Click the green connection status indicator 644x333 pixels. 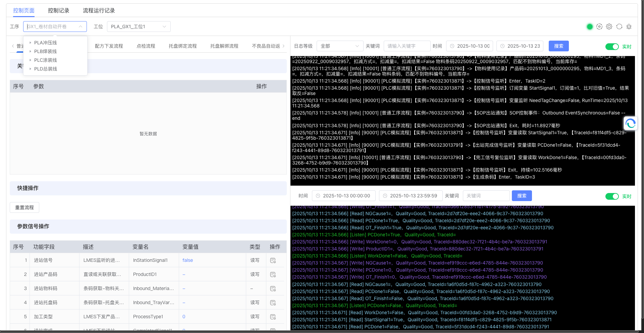(590, 27)
